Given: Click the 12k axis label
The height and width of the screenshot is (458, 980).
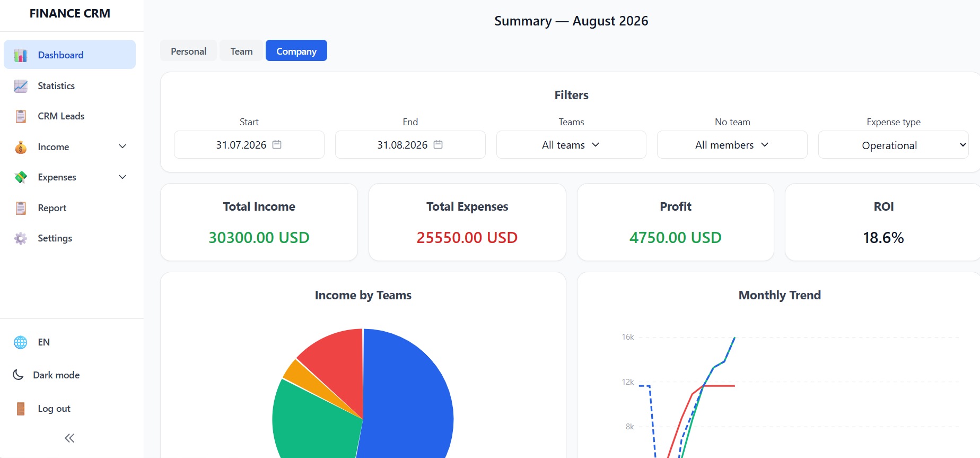Looking at the screenshot, I should point(628,382).
